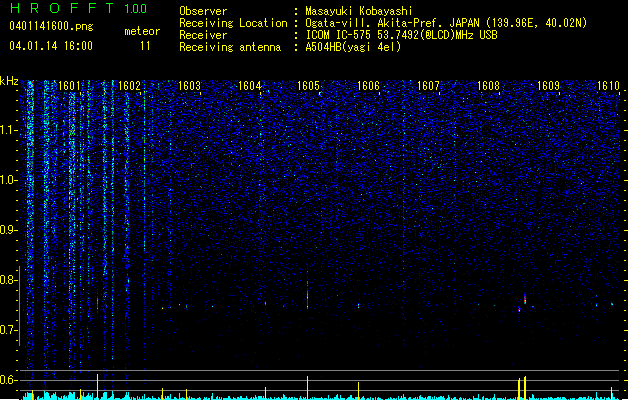
Task: Click the 1609 time marker
Action: coord(548,86)
